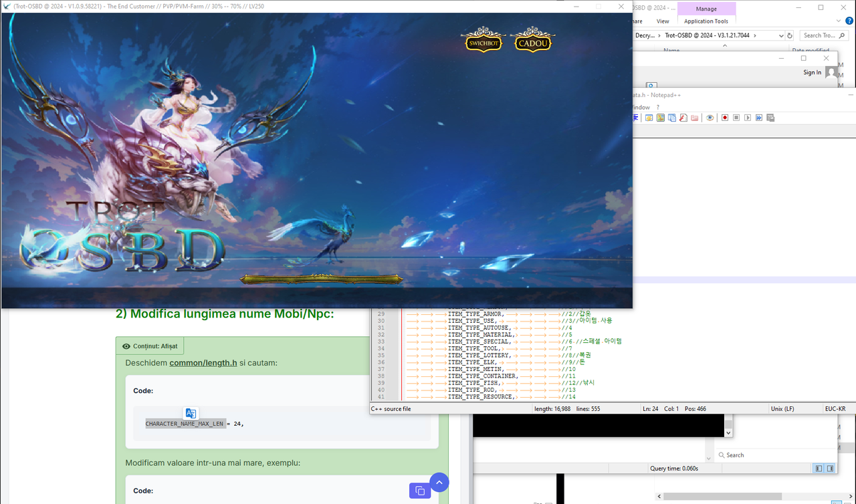Open the Window menu in Notepad++
Screen dimensions: 856x504
pos(640,107)
